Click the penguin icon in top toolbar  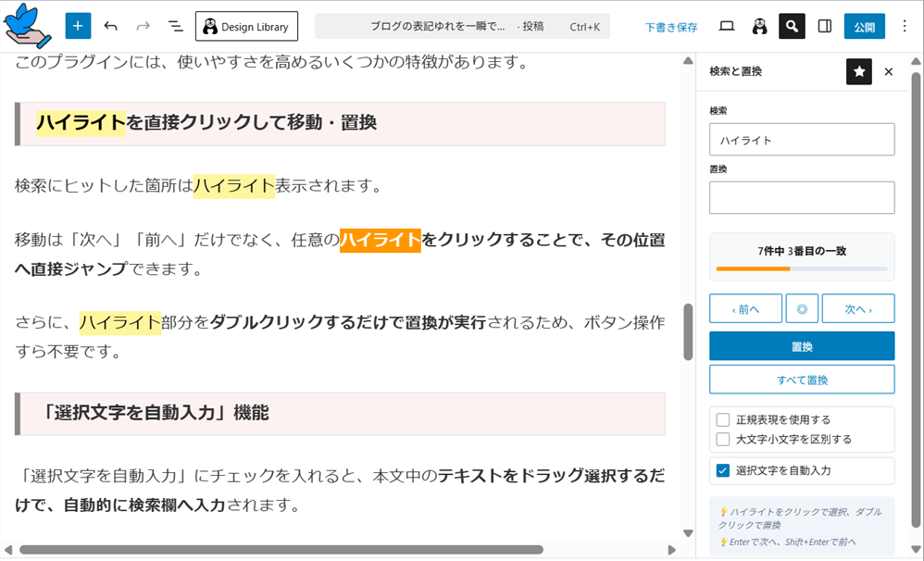[759, 26]
